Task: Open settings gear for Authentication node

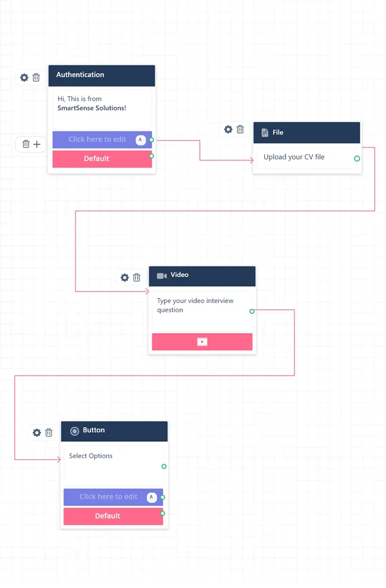Action: (24, 78)
